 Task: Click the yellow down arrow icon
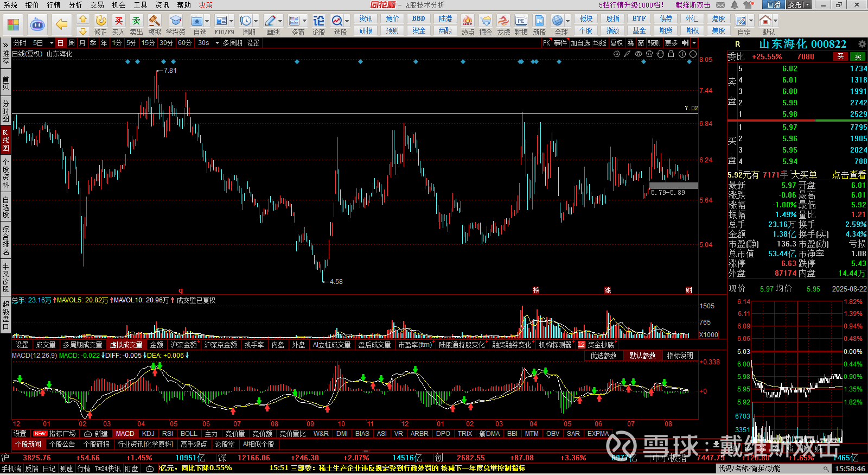tap(83, 31)
